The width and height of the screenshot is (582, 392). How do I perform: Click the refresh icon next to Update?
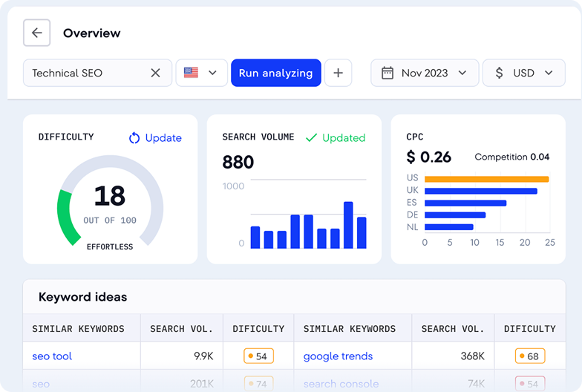[x=134, y=138]
